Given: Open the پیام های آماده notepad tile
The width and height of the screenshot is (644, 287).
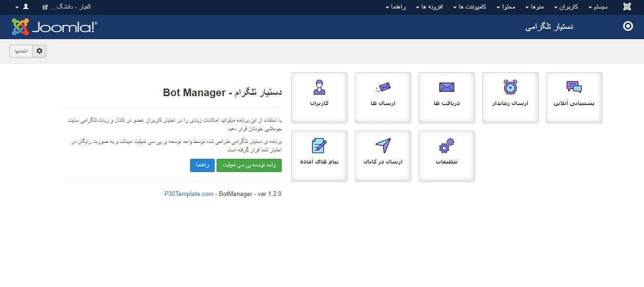Looking at the screenshot, I should pos(319,156).
